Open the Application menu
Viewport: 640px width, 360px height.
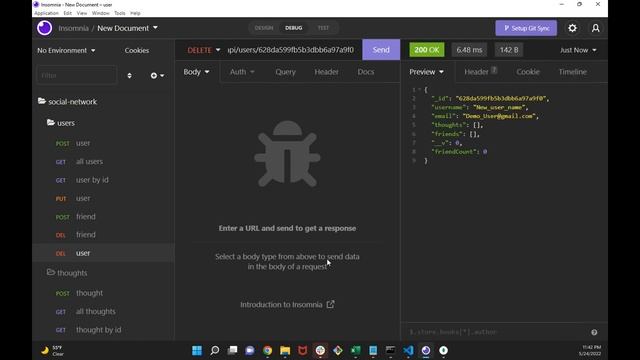46,13
